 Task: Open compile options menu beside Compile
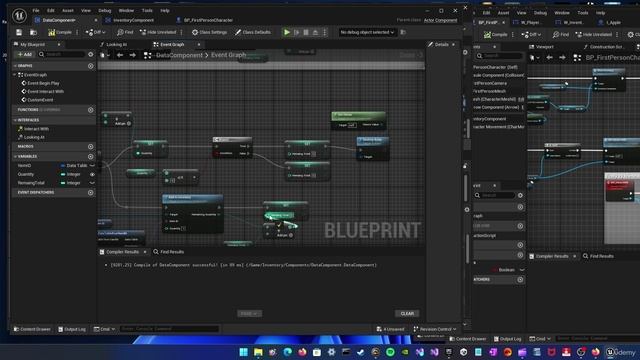[x=77, y=32]
